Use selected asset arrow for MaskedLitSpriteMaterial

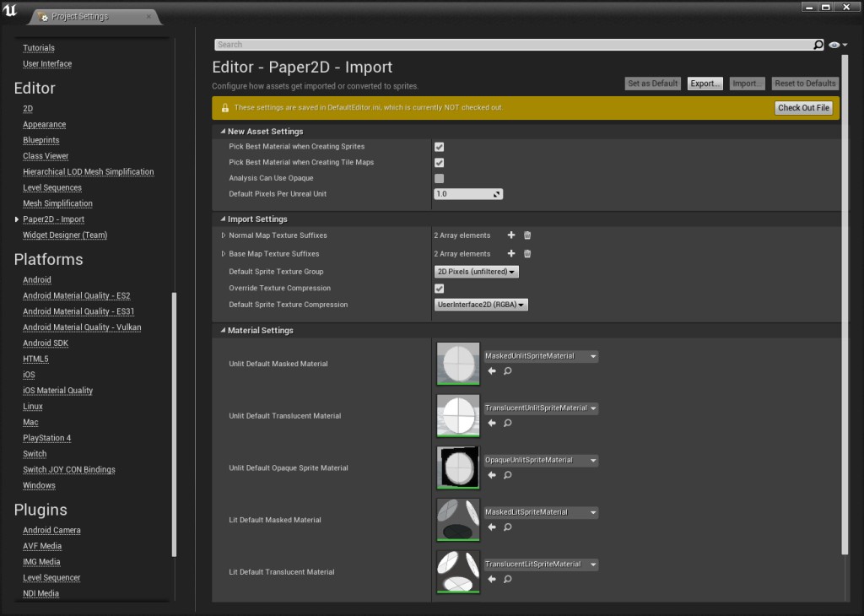(492, 527)
